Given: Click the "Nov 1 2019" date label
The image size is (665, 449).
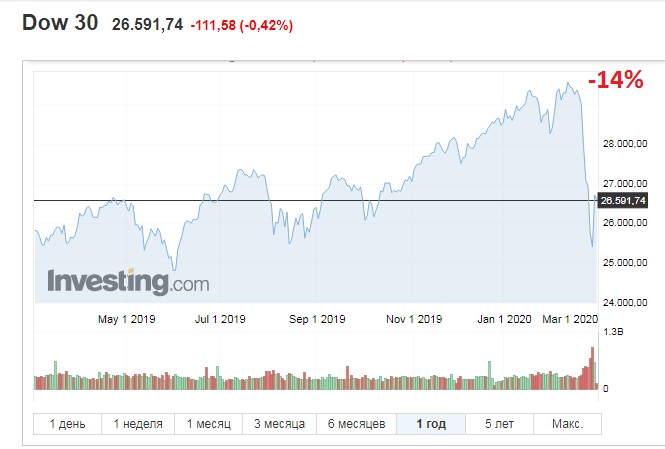Looking at the screenshot, I should point(414,319).
